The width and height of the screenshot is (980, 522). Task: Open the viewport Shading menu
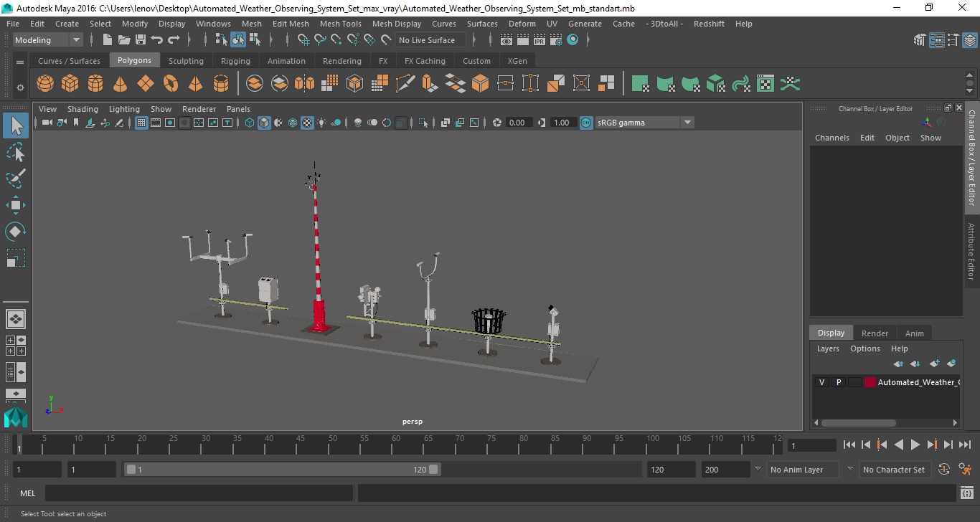pyautogui.click(x=83, y=109)
